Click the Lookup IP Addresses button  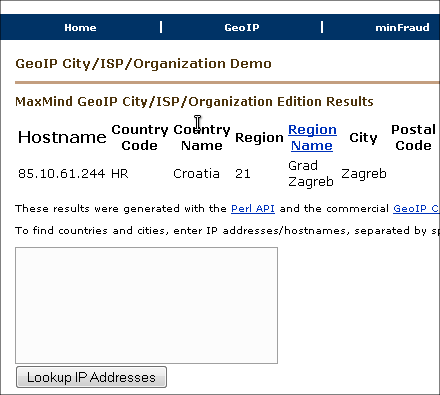(x=91, y=377)
